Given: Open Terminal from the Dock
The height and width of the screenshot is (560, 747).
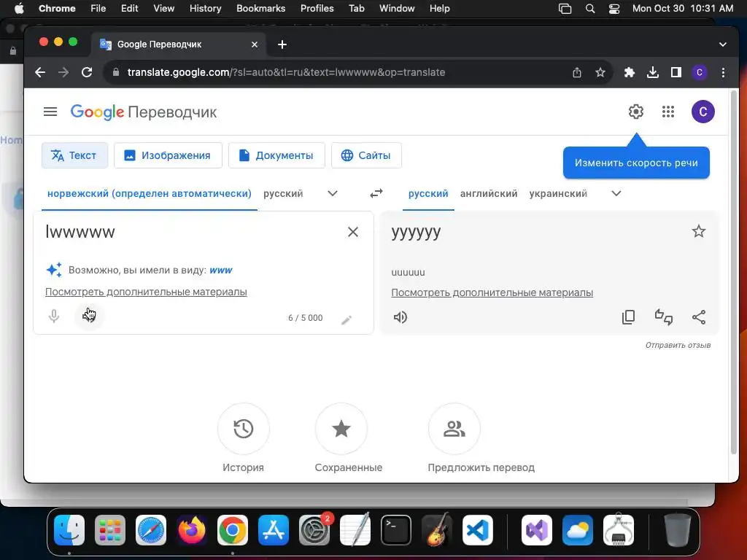Looking at the screenshot, I should pos(396,530).
